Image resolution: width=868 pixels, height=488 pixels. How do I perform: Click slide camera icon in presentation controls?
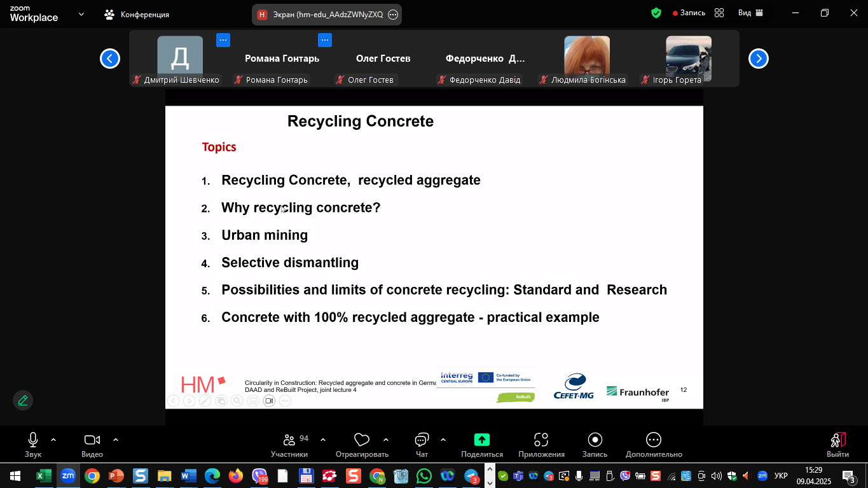click(x=269, y=400)
